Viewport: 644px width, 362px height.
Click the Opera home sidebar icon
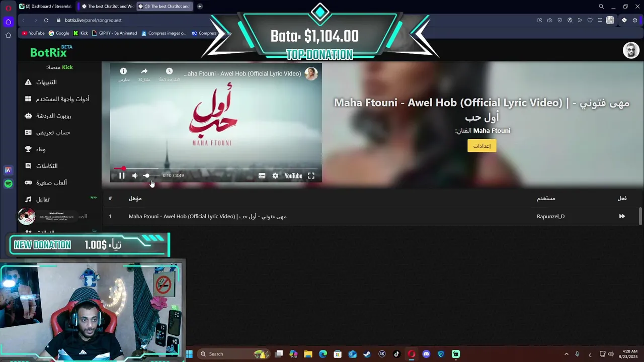tap(8, 22)
